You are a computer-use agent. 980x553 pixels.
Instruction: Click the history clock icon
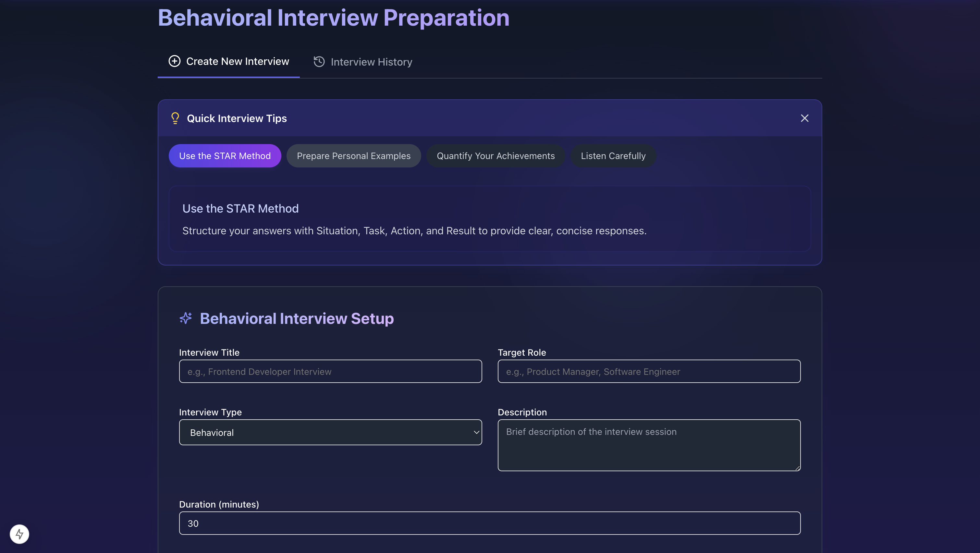(x=319, y=62)
